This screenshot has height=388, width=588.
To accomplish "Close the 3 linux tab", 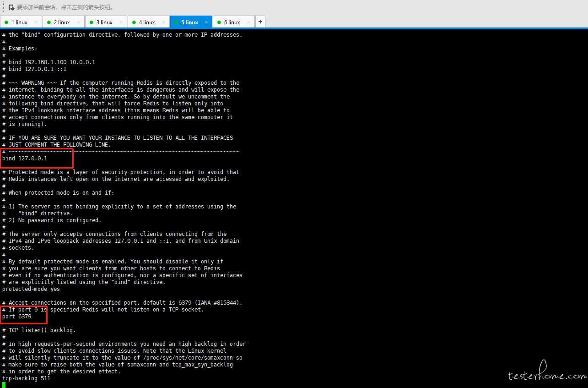I will pyautogui.click(x=121, y=22).
